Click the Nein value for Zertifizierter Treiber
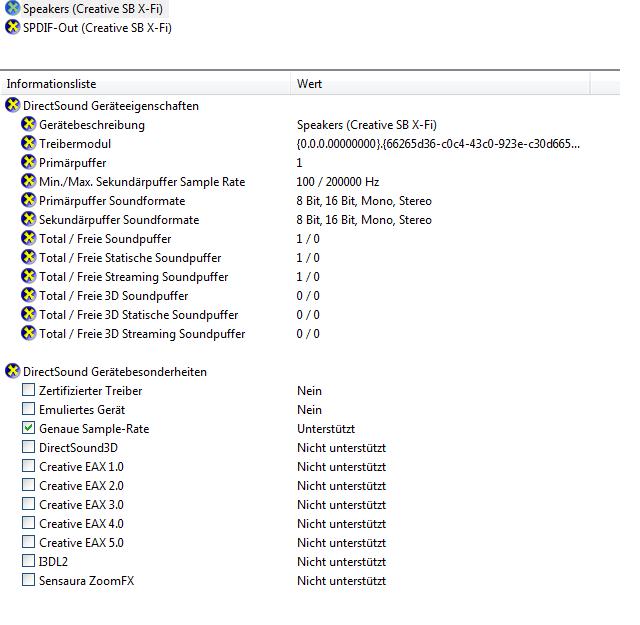Image resolution: width=640 pixels, height=625 pixels. point(309,391)
